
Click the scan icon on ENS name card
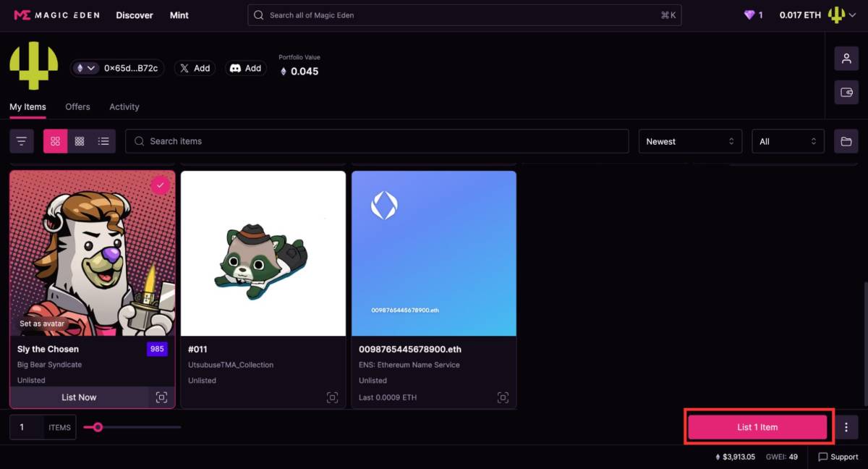coord(503,397)
